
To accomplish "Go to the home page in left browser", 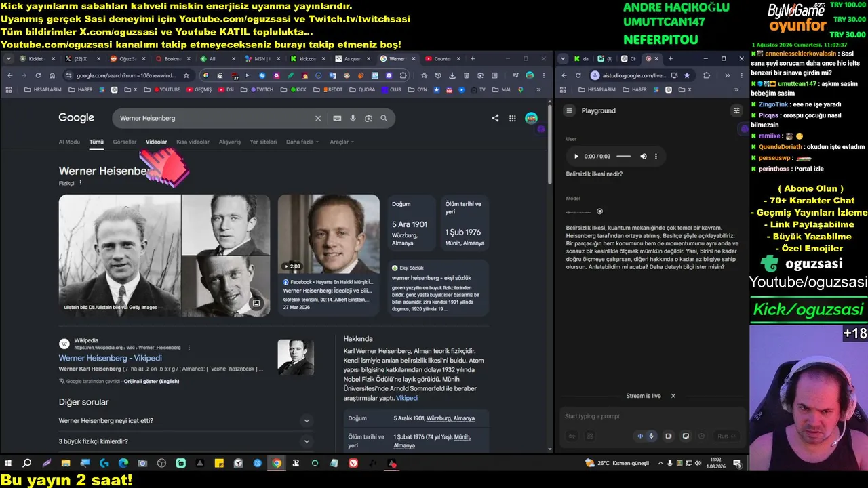I will point(52,75).
